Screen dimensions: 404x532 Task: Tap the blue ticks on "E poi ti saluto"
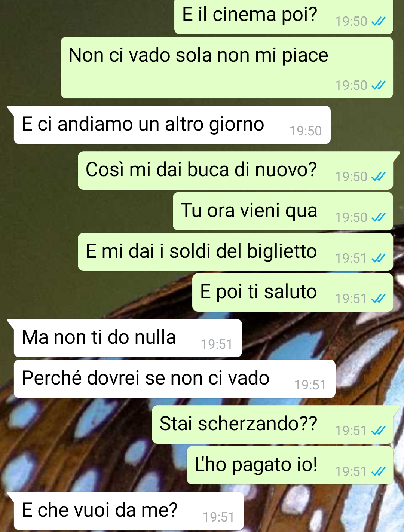(378, 299)
